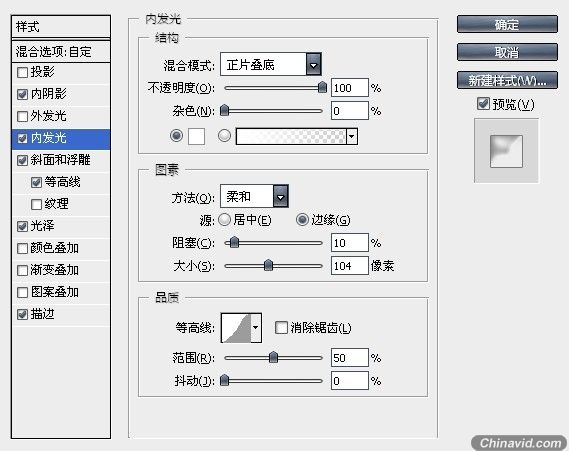This screenshot has height=451, width=569.
Task: Select the gradient fill radio button
Action: click(x=224, y=136)
